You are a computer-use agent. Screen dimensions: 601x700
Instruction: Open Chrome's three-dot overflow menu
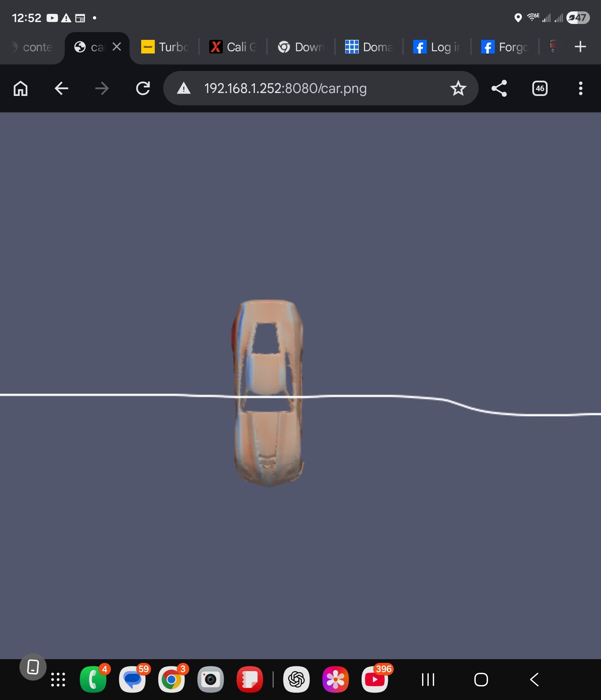(580, 88)
